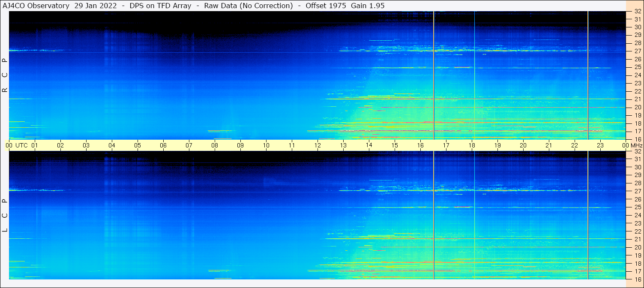
Task: Click the 28 MHz label of LCP panel
Action: 638,183
